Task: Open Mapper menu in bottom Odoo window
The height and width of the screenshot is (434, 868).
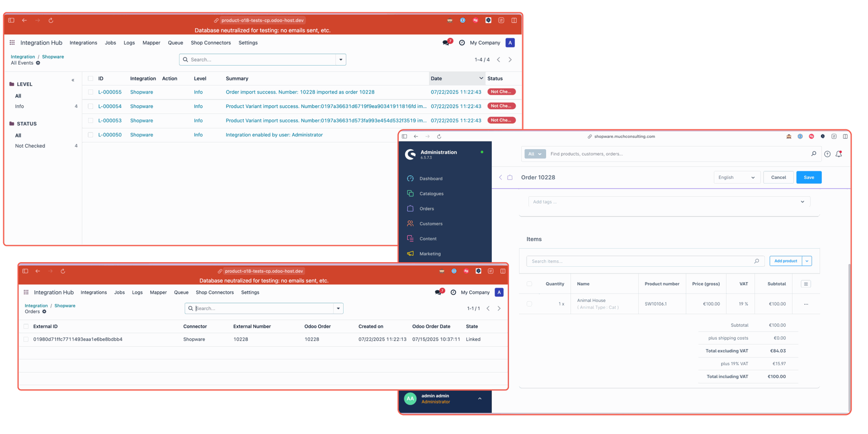Action: (x=158, y=292)
